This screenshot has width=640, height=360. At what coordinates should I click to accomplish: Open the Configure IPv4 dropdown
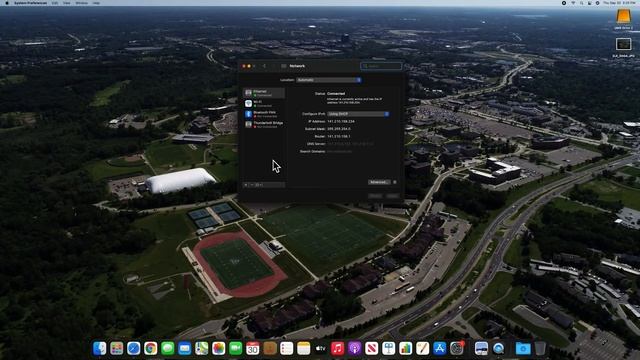click(358, 114)
